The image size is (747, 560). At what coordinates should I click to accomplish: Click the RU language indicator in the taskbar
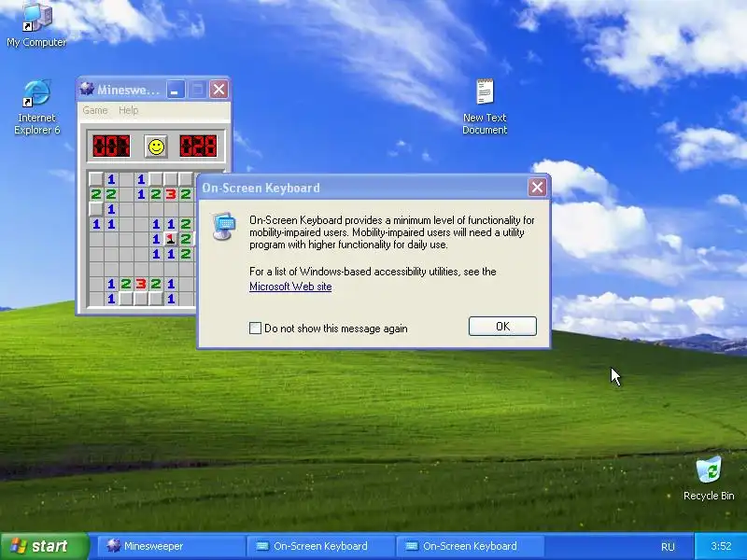668,547
